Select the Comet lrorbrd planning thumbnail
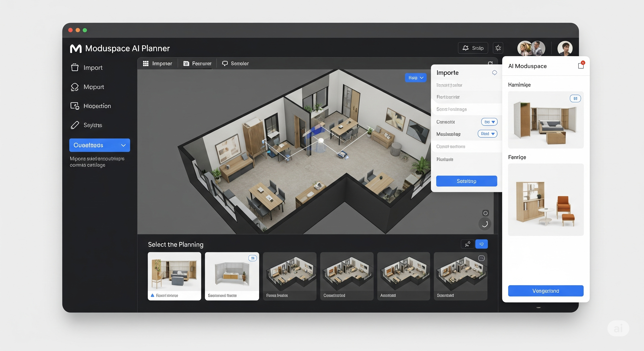This screenshot has width=644, height=351. coord(347,276)
